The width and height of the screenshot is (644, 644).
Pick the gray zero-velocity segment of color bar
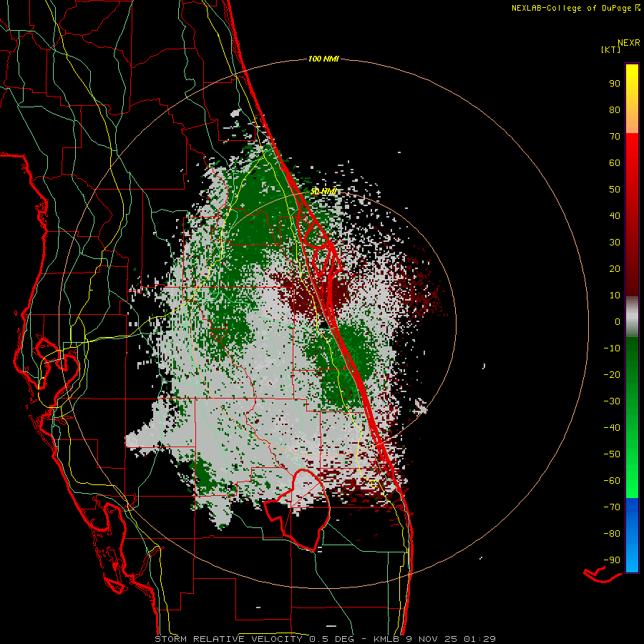tap(632, 316)
